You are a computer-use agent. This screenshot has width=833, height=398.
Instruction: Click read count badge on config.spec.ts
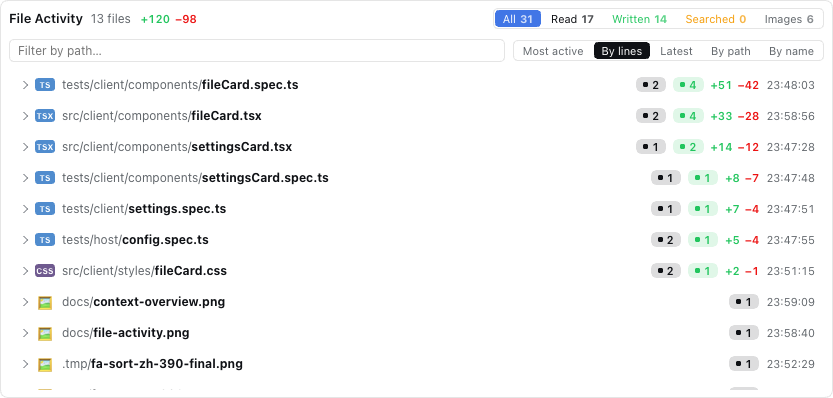666,240
